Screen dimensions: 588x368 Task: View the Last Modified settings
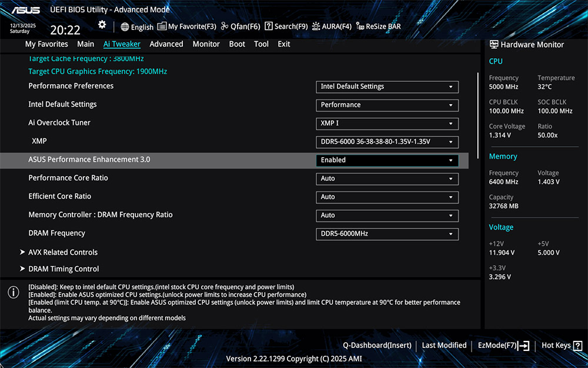(x=444, y=346)
